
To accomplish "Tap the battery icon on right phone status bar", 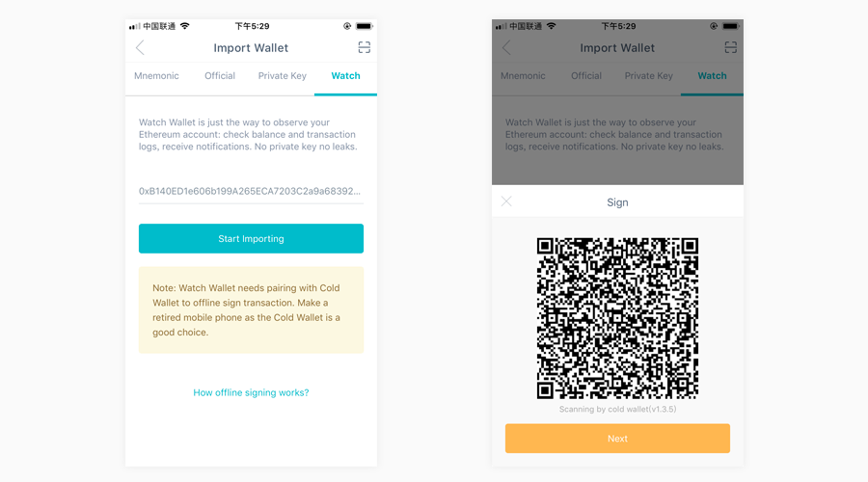I will click(731, 26).
